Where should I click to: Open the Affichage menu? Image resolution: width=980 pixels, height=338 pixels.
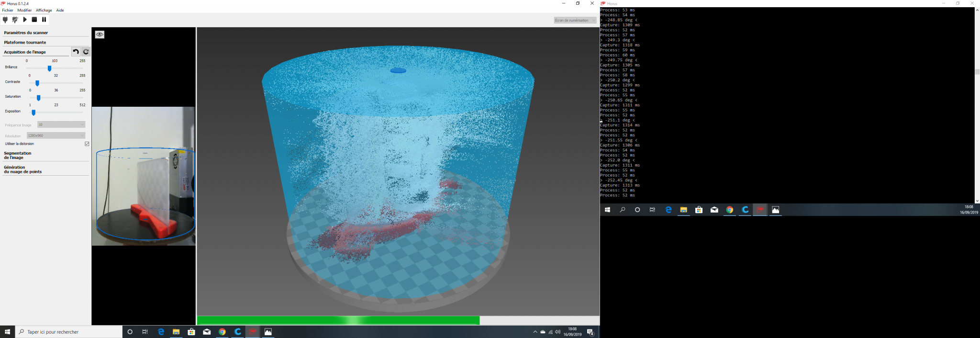click(x=44, y=10)
